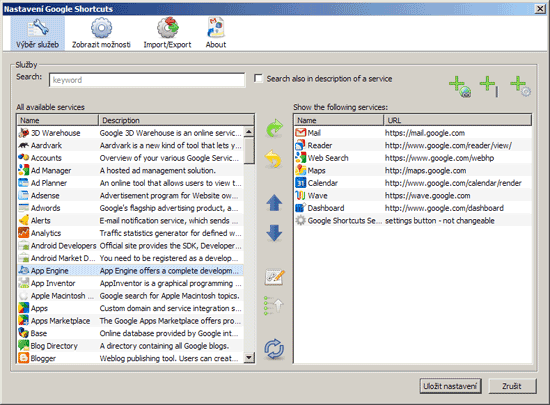Select Accounts service icon
This screenshot has height=405, width=550.
(24, 158)
